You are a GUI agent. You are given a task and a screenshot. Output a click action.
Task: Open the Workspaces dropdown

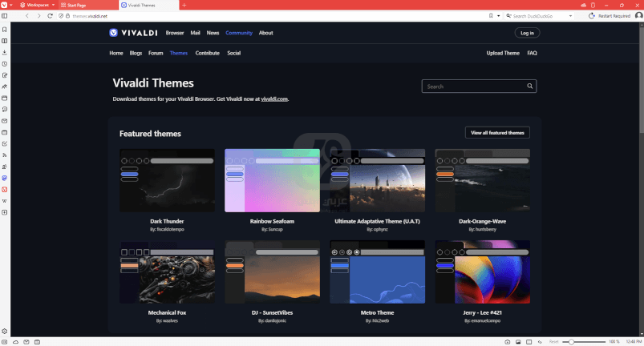coord(37,5)
